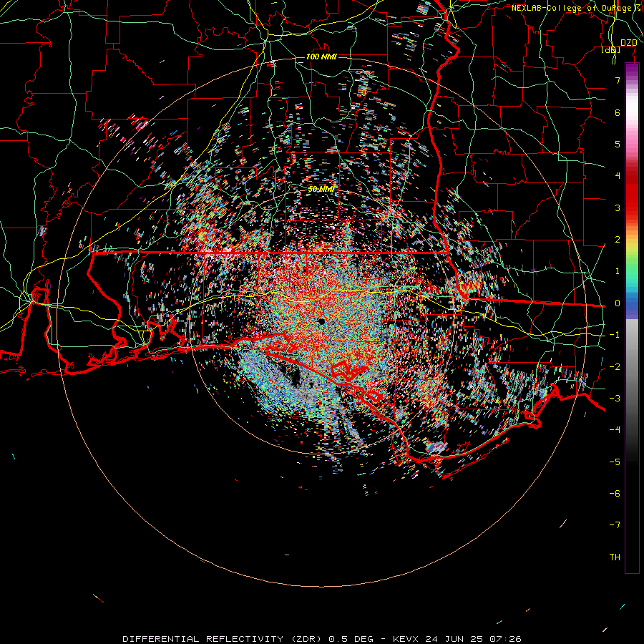Screen dimensions: 644x644
Task: Click the DZD legend title
Action: [x=628, y=43]
